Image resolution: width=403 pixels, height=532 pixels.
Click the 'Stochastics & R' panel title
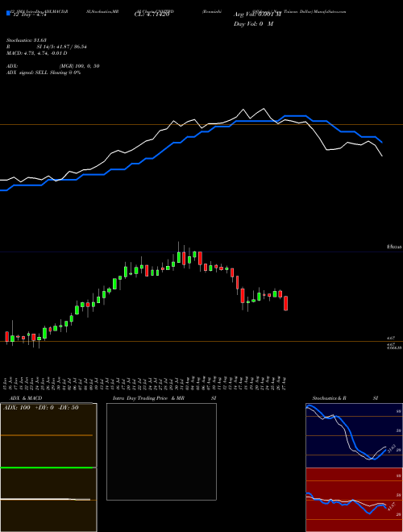click(x=329, y=398)
